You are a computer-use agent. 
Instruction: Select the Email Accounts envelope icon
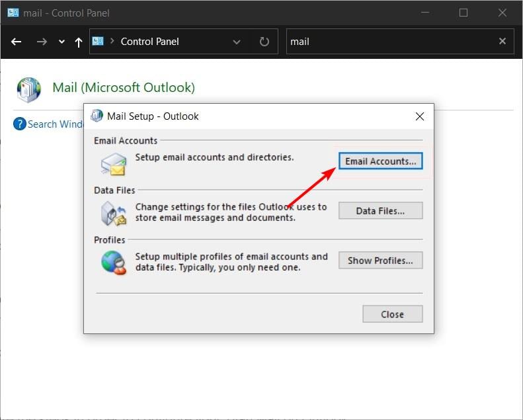pos(114,165)
